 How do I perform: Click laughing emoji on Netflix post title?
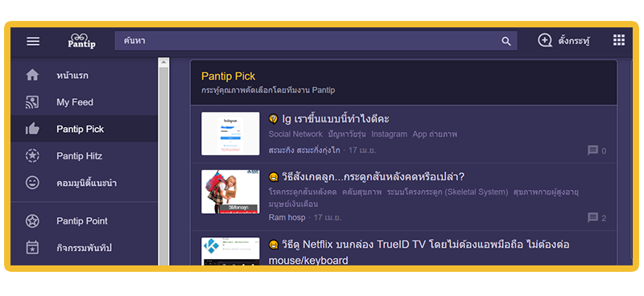click(x=273, y=245)
